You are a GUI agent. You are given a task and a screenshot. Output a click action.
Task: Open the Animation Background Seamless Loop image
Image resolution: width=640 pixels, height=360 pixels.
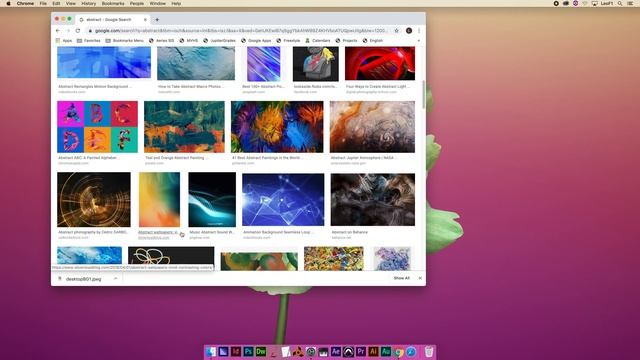[x=283, y=200]
